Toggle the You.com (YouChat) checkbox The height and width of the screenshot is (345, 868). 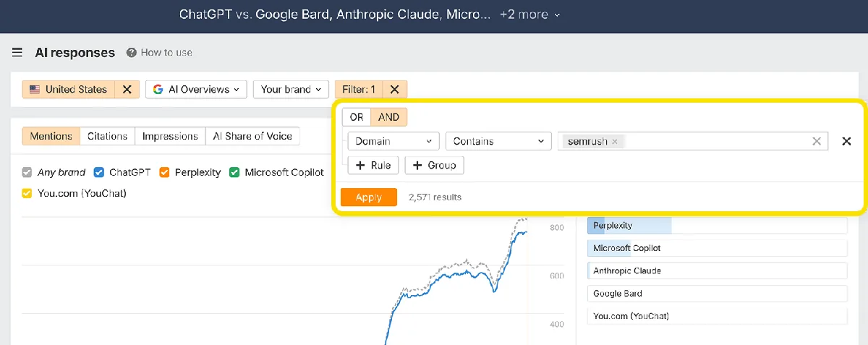[x=27, y=193]
